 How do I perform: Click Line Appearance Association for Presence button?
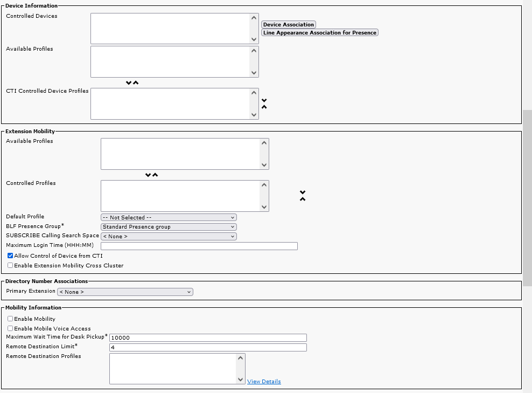point(319,33)
